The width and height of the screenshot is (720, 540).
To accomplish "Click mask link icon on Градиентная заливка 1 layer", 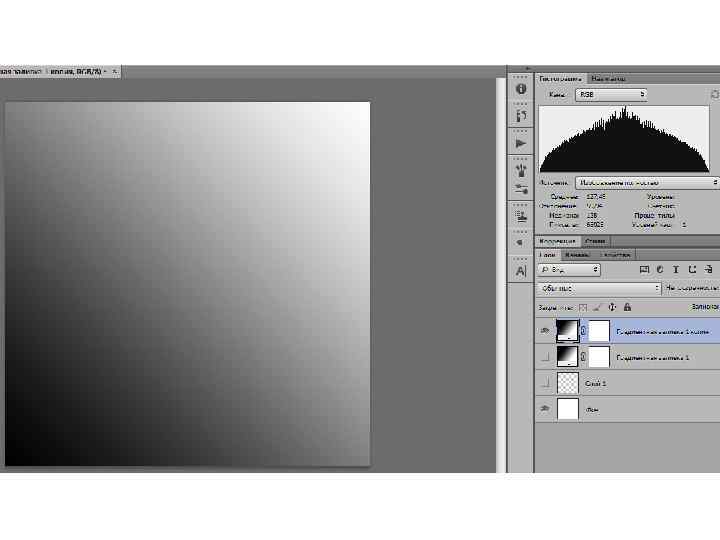I will 583,357.
